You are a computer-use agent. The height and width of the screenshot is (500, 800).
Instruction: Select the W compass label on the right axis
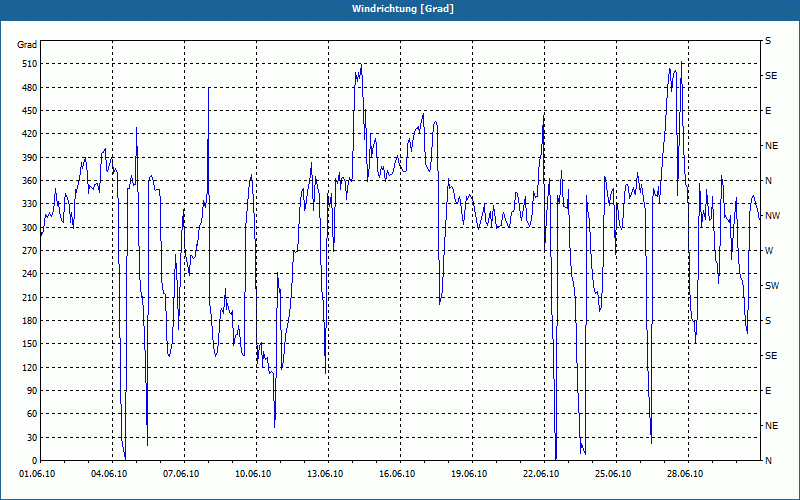point(769,251)
